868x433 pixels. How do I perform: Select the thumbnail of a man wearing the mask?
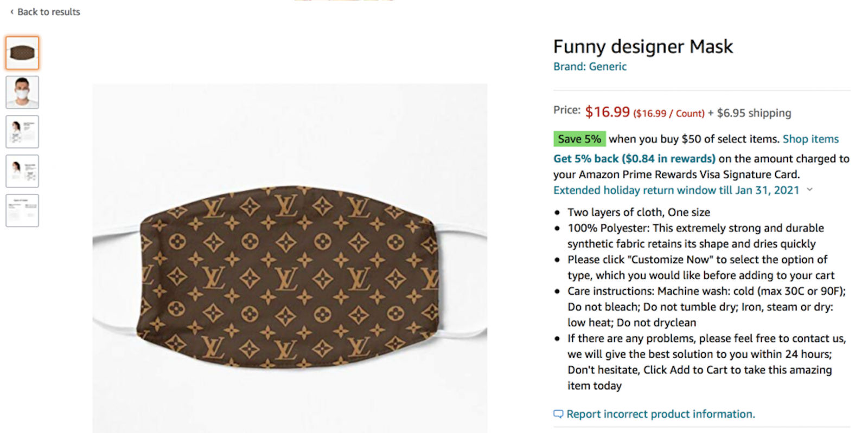click(22, 92)
